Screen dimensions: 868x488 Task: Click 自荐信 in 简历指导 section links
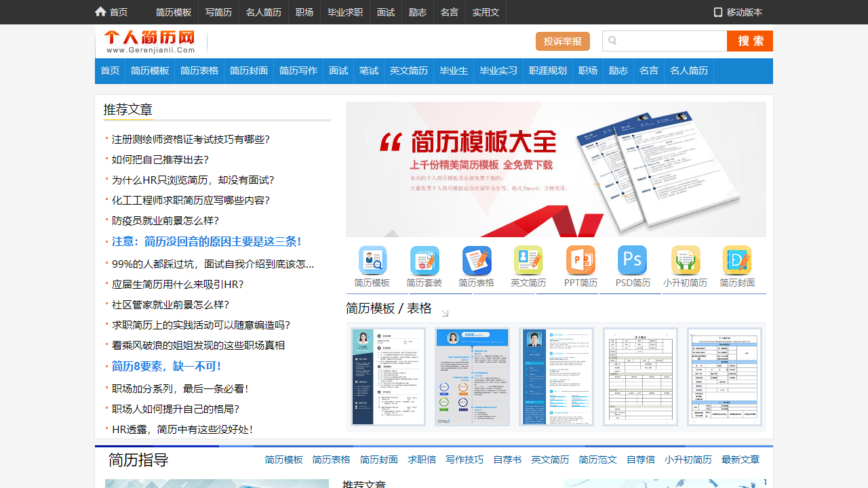[641, 460]
